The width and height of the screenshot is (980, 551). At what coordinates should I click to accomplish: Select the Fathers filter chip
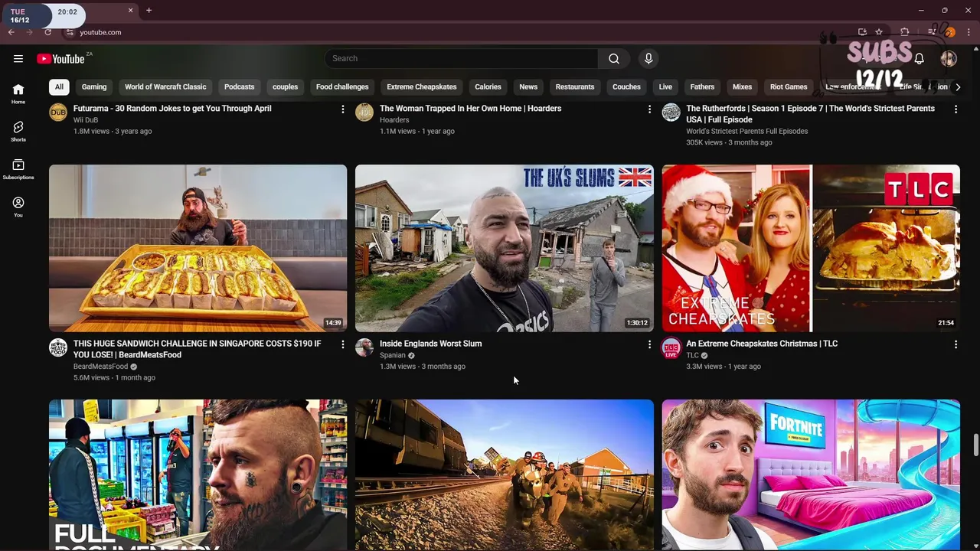702,87
